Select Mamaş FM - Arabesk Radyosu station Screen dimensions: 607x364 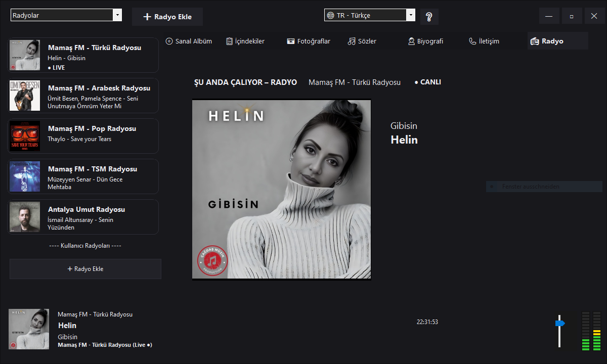click(83, 96)
